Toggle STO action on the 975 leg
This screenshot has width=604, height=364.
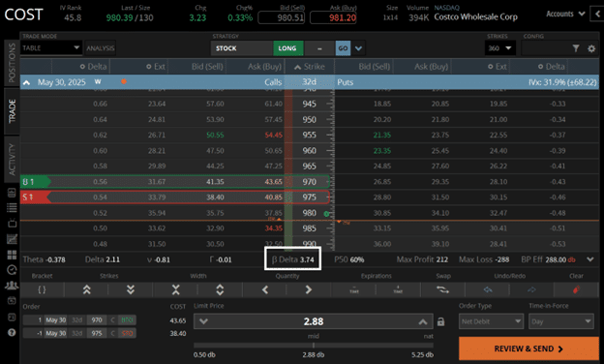(127, 333)
